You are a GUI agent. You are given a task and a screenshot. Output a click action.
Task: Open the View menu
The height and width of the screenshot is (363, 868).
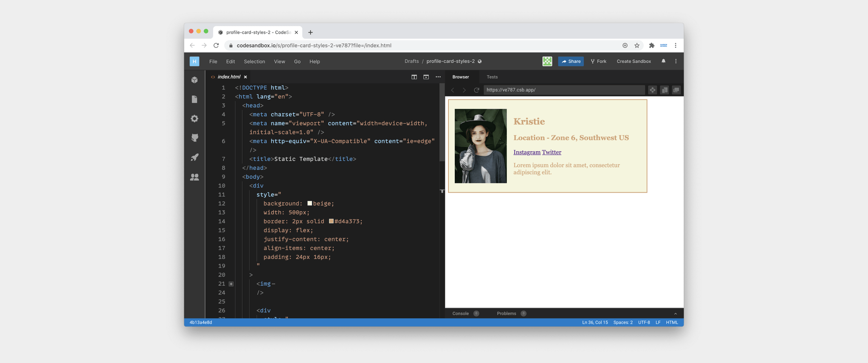point(279,61)
